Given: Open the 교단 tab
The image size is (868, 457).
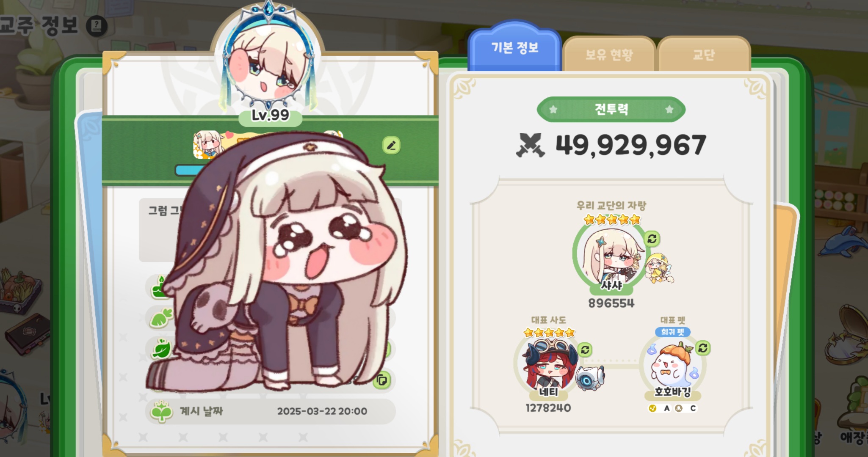Looking at the screenshot, I should pos(704,54).
